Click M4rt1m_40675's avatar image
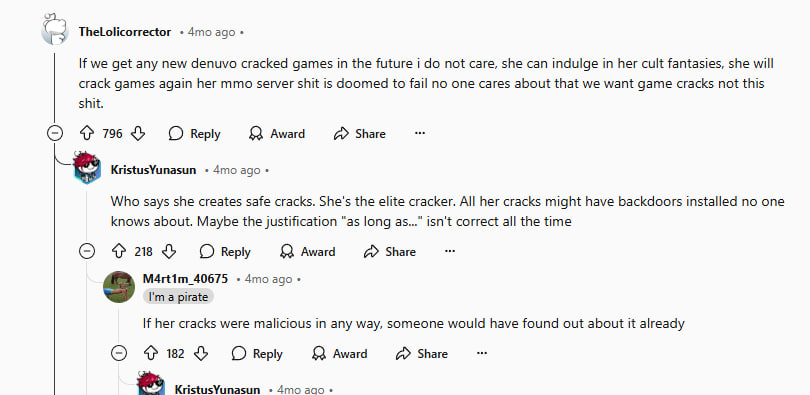Image resolution: width=810 pixels, height=395 pixels. pyautogui.click(x=119, y=287)
